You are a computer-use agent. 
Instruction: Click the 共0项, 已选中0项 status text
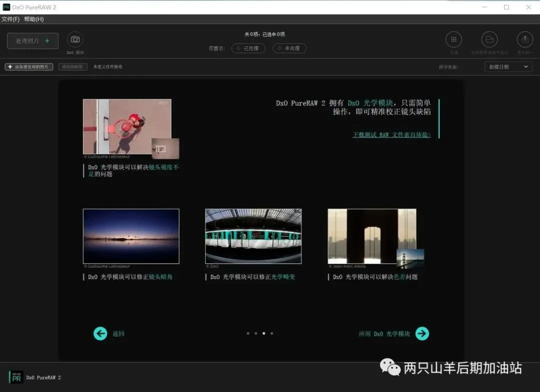[x=265, y=34]
